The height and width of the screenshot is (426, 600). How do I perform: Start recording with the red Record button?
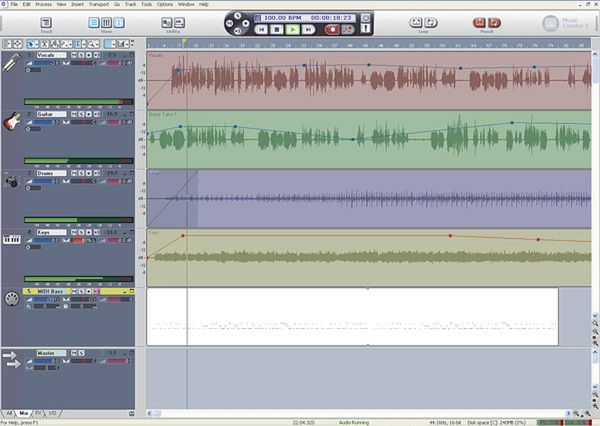[332, 29]
